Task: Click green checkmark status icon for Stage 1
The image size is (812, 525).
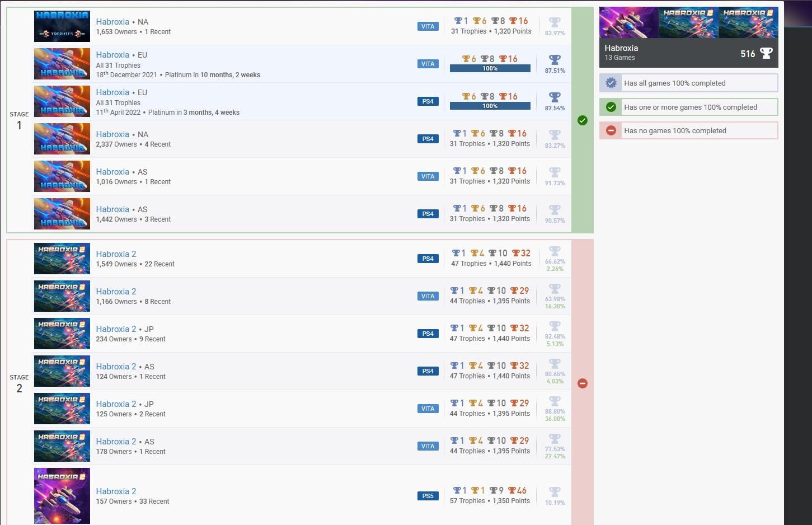Action: pos(583,120)
